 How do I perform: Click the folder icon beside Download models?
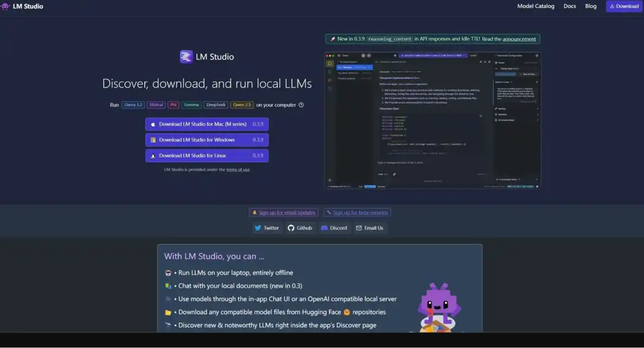168,313
